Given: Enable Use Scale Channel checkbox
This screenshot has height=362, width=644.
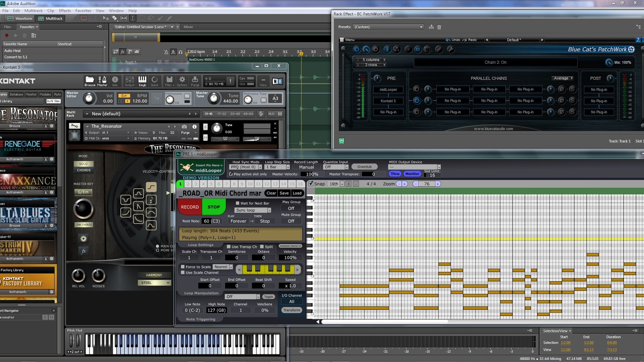Looking at the screenshot, I should pos(183,272).
